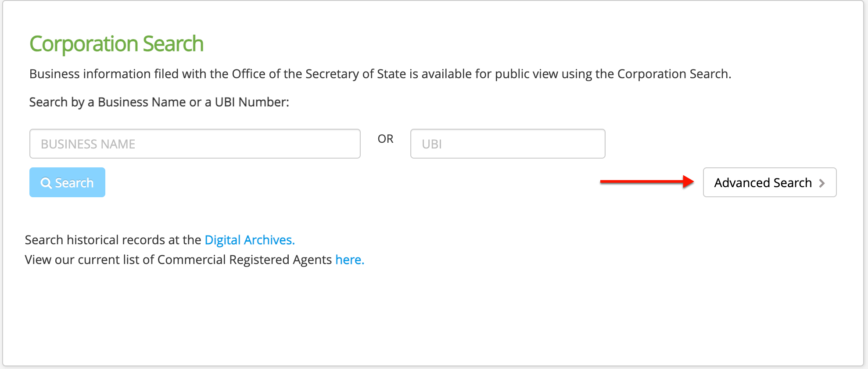This screenshot has height=369, width=868.
Task: Click the red arrow pointing to Advanced Search
Action: coord(647,181)
